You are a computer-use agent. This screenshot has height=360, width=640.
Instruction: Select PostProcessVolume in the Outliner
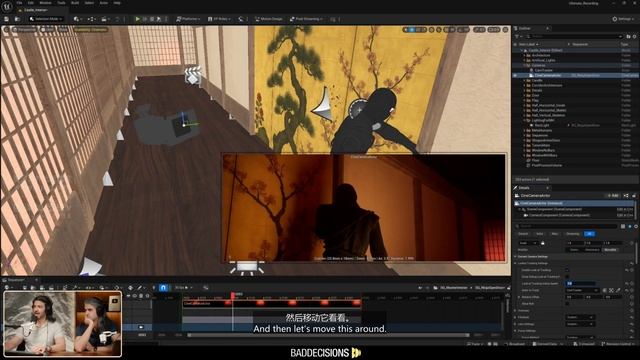click(x=547, y=165)
